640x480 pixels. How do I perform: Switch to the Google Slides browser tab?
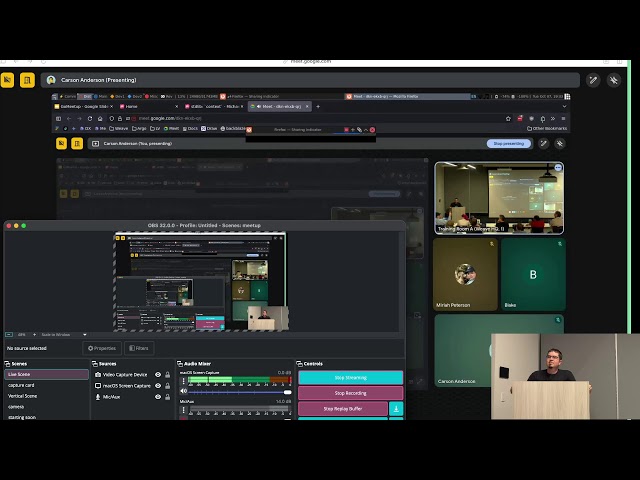tap(84, 107)
